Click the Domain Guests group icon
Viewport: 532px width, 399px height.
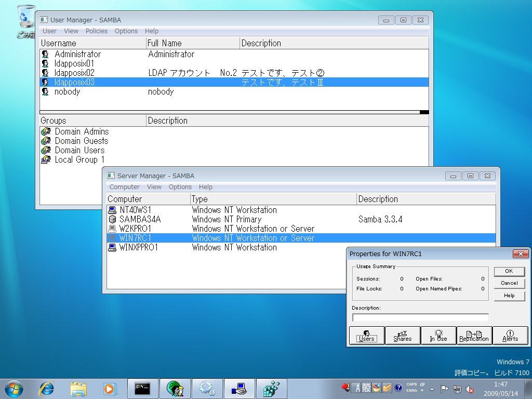tap(46, 141)
